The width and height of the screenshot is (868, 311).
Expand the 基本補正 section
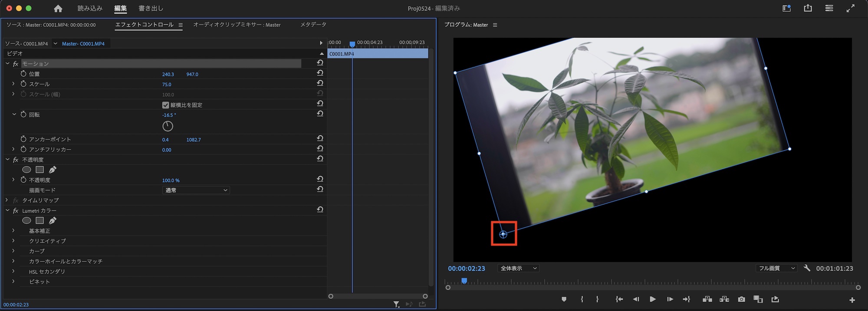[x=13, y=231]
